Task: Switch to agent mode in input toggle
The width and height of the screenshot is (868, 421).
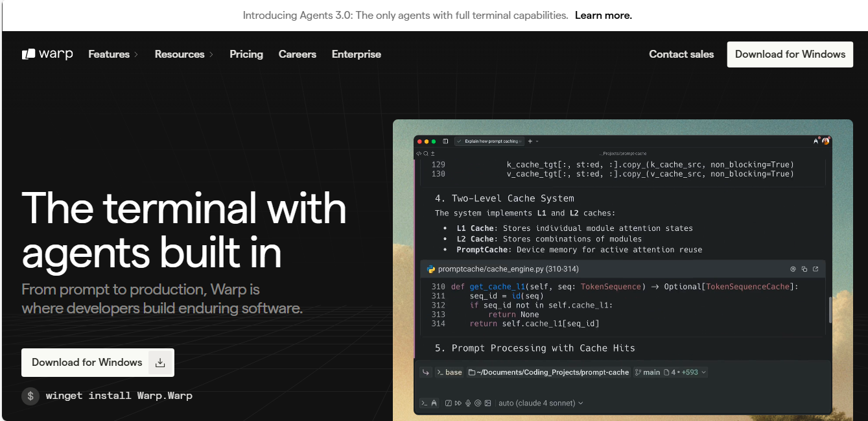Action: point(434,403)
